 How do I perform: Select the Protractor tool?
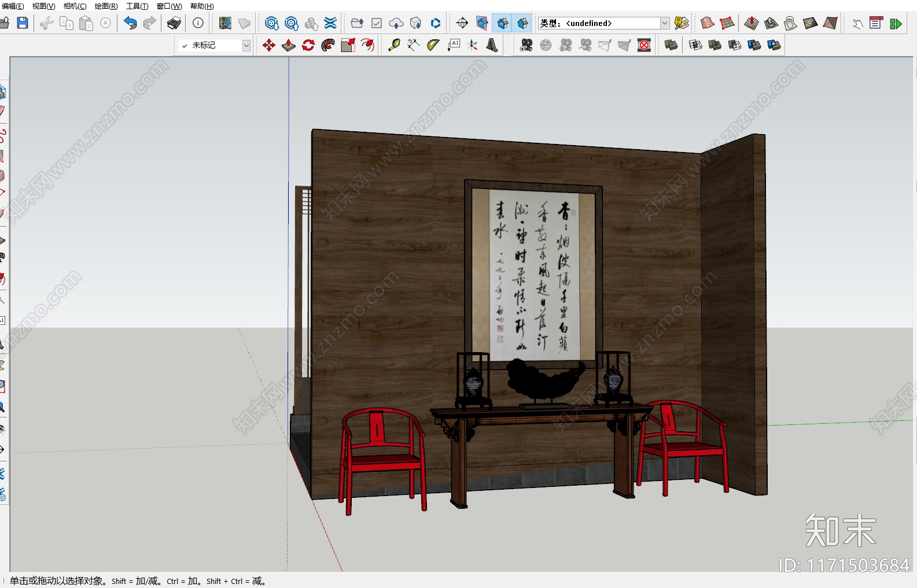[433, 45]
